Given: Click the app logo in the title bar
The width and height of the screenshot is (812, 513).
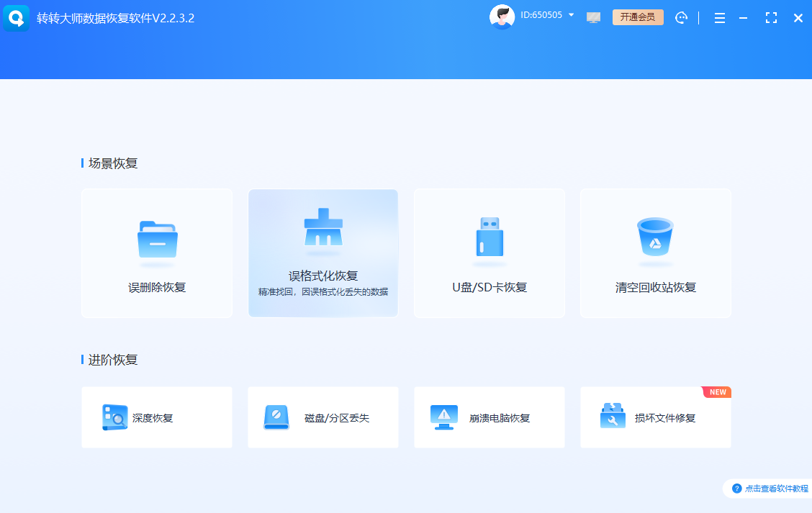Looking at the screenshot, I should tap(16, 17).
